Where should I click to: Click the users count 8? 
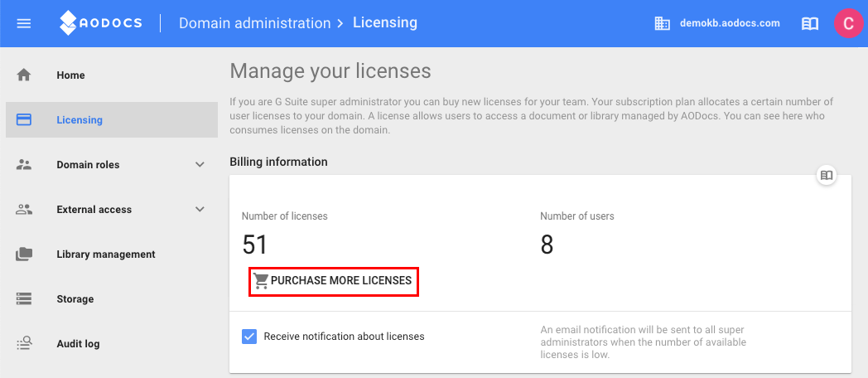pyautogui.click(x=547, y=245)
